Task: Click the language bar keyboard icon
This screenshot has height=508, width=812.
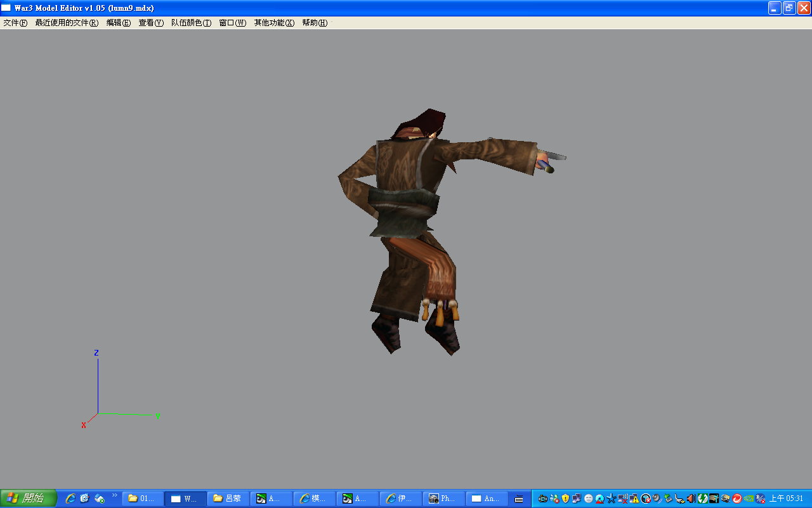Action: [x=519, y=499]
